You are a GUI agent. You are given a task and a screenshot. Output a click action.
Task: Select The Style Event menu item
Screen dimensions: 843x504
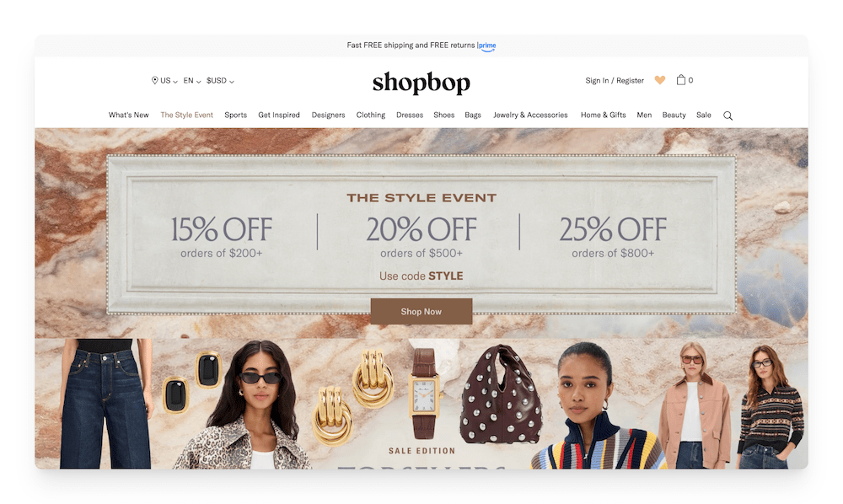tap(186, 115)
